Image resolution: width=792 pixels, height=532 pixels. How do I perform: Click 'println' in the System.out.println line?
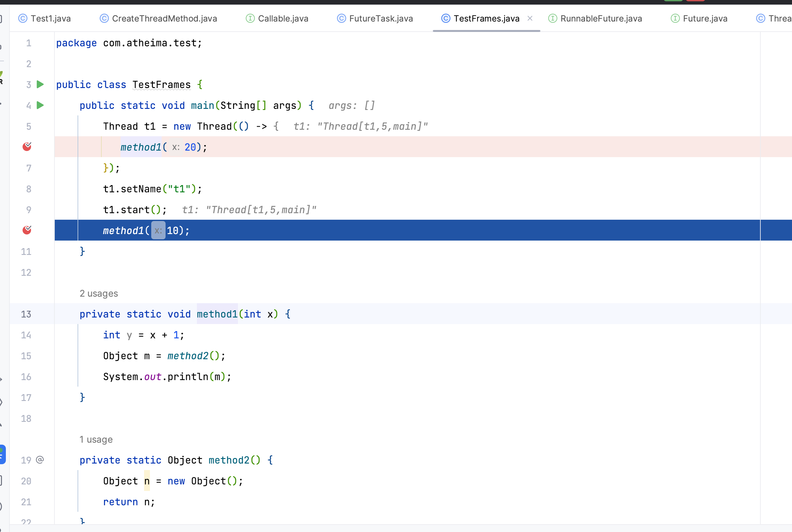click(x=188, y=377)
